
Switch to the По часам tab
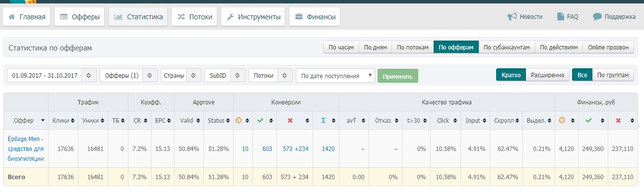(341, 48)
